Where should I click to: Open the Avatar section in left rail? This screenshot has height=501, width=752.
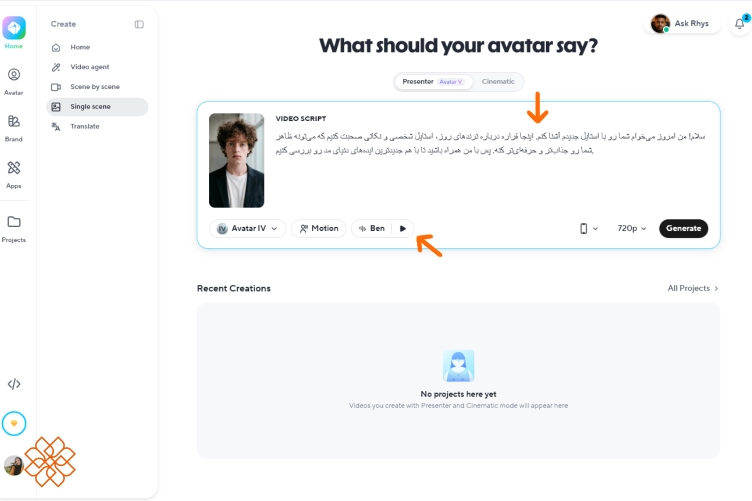point(14,82)
